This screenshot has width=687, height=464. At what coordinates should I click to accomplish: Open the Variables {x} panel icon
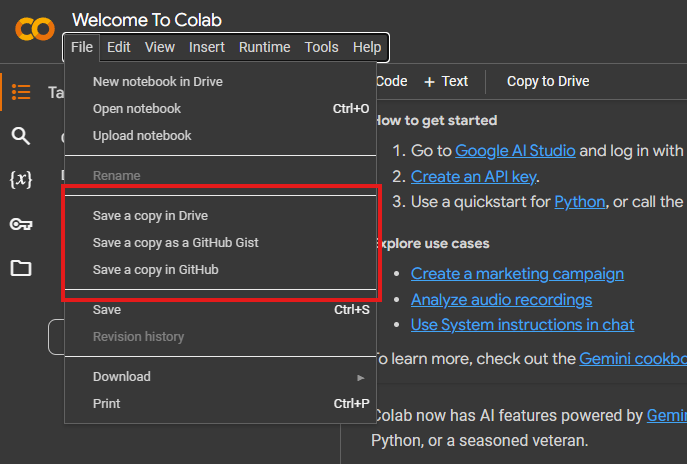tap(21, 180)
